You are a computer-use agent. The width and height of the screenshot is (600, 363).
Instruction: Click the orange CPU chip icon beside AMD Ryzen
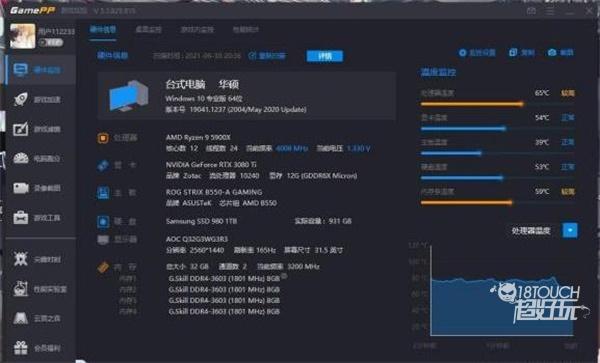click(103, 138)
